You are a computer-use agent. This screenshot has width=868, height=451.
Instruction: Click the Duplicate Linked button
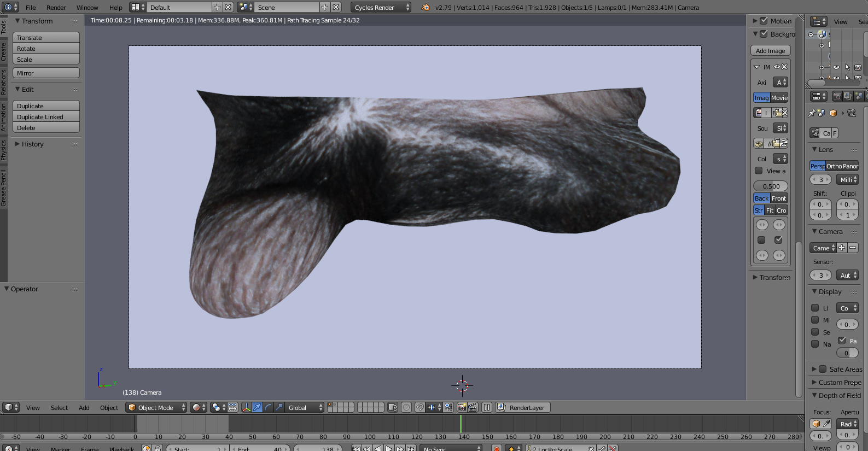(x=46, y=117)
